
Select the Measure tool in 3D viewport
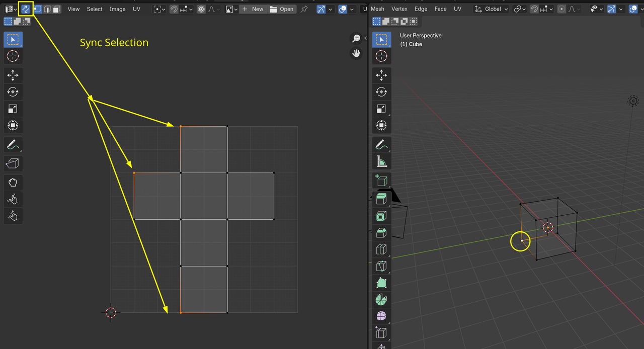point(381,161)
